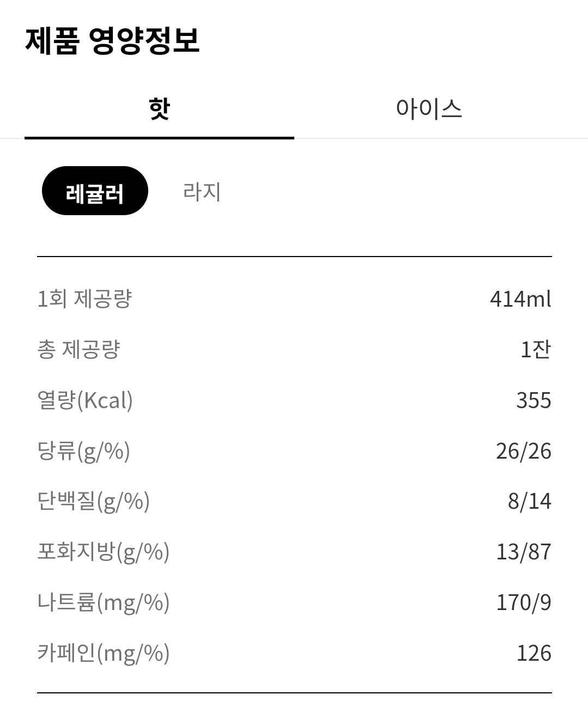
Task: Click the 26/26 sugar value
Action: (x=523, y=451)
